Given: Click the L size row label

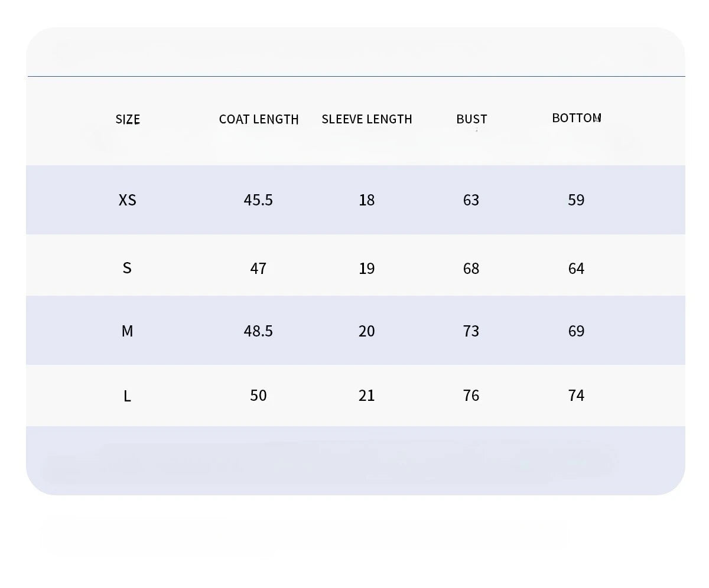Looking at the screenshot, I should 127,396.
